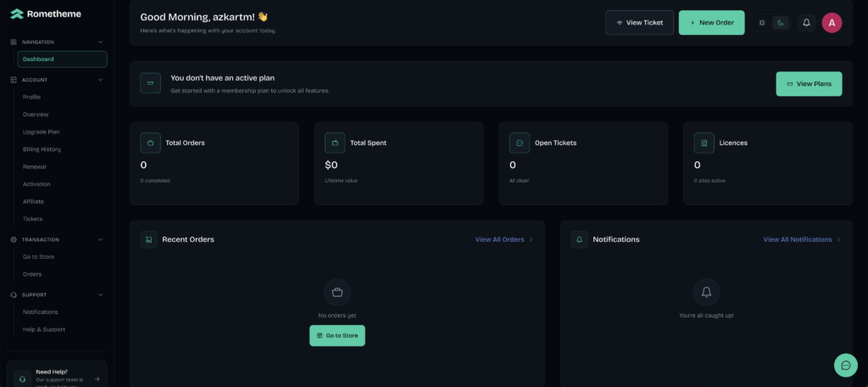This screenshot has width=868, height=387.
Task: Open the Affiliate page
Action: pyautogui.click(x=33, y=201)
